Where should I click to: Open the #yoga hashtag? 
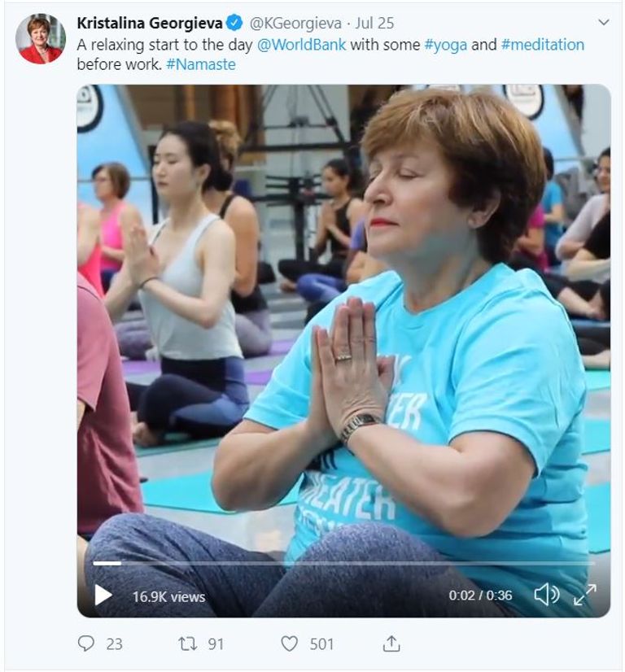pyautogui.click(x=445, y=45)
